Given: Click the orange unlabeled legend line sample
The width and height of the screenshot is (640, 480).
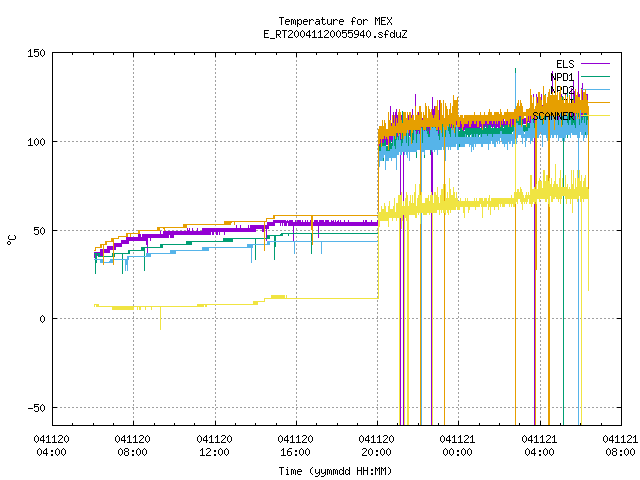Looking at the screenshot, I should tap(595, 102).
